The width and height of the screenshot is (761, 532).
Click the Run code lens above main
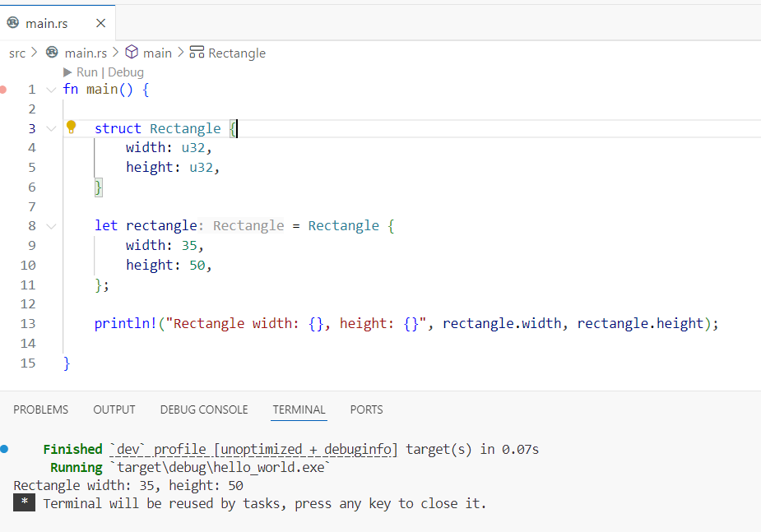87,72
